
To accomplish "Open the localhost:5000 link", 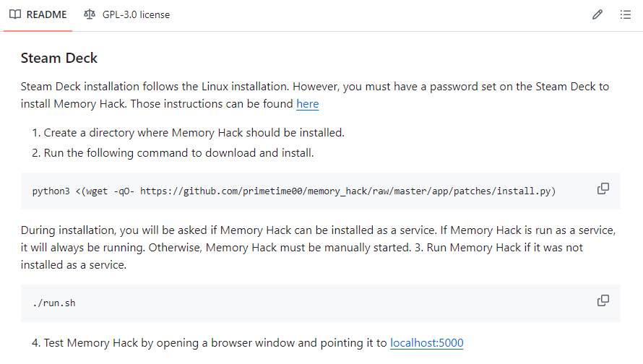I will pos(427,343).
